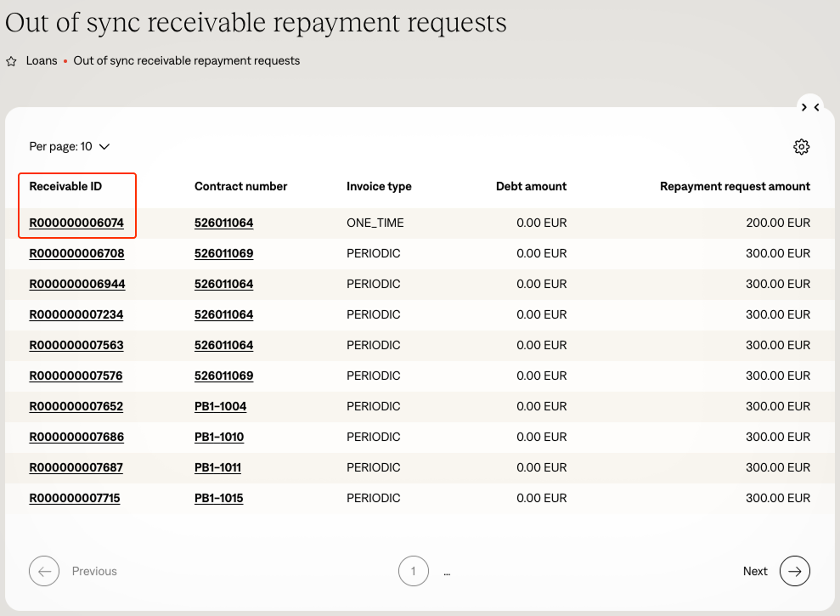Open receivable R000000006074

[76, 223]
